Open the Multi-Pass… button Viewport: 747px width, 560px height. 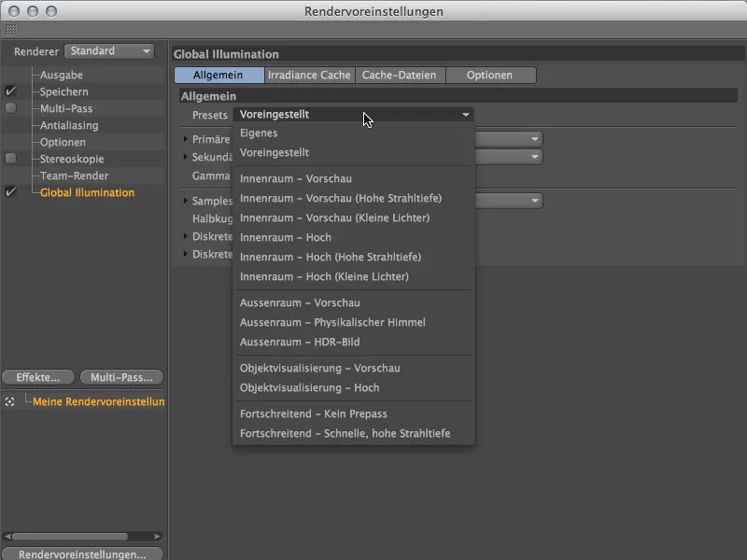click(120, 377)
